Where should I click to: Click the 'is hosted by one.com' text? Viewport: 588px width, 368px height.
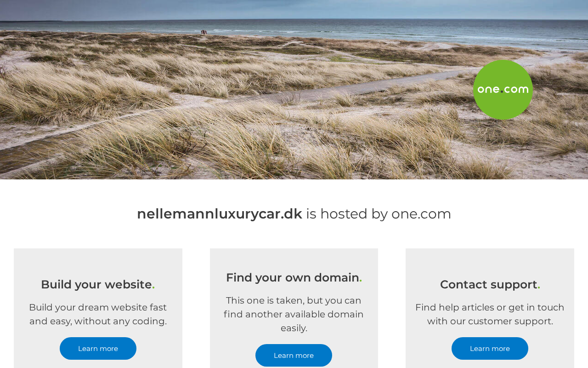[x=379, y=214]
